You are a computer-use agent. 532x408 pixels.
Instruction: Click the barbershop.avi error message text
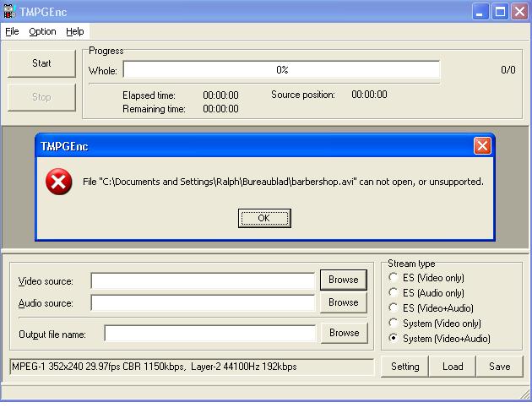[x=283, y=182]
